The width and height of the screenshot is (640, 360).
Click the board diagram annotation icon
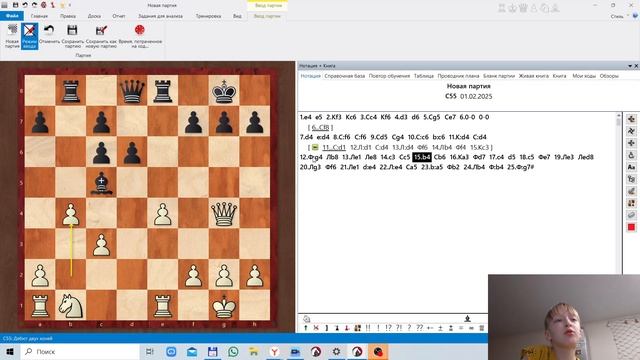coord(358,328)
